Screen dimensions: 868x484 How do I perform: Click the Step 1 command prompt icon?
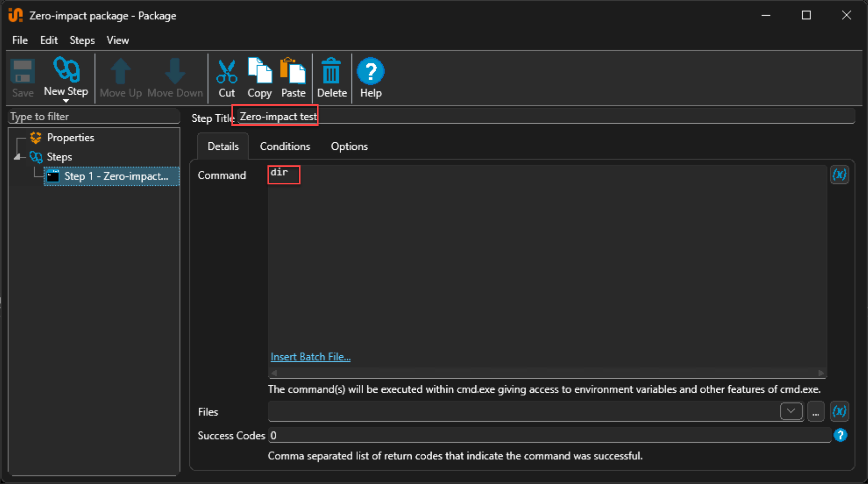53,176
